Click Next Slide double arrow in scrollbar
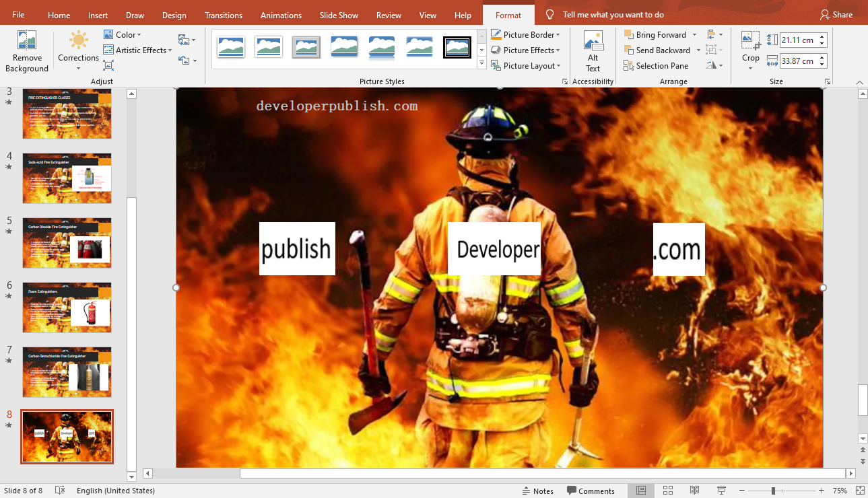The image size is (868, 498). tap(863, 461)
